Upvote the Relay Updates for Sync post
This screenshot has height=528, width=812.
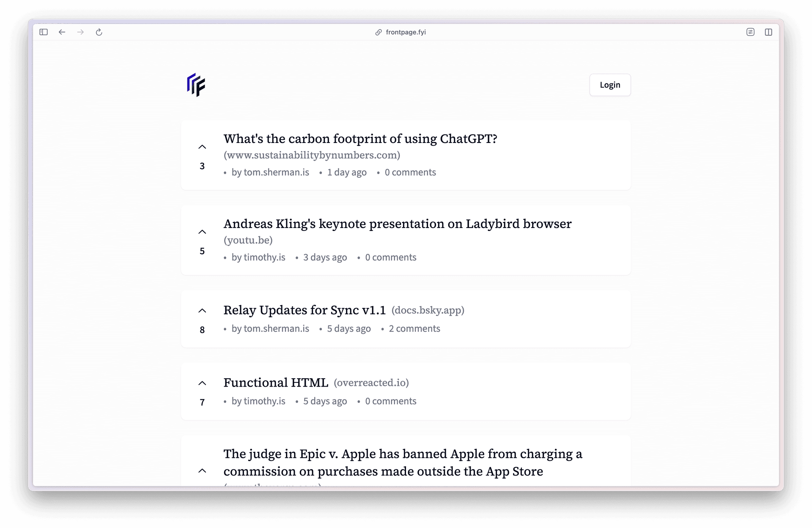pos(202,311)
